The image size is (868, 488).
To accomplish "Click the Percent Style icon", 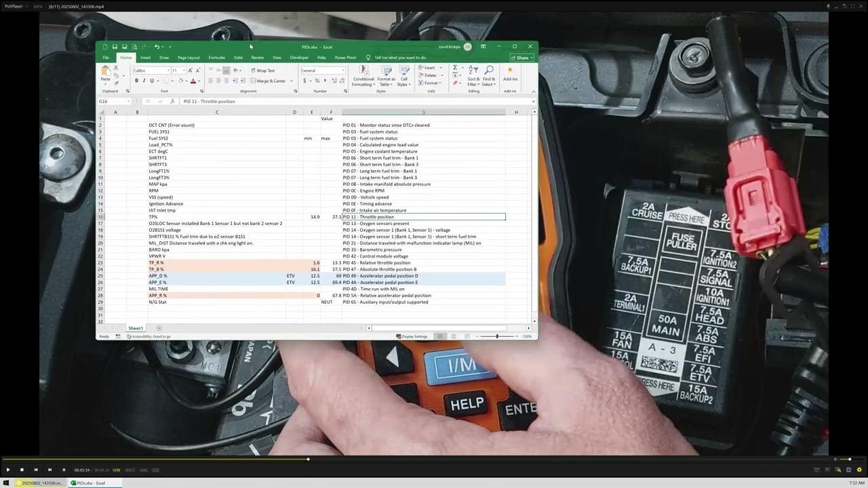I will [x=317, y=81].
